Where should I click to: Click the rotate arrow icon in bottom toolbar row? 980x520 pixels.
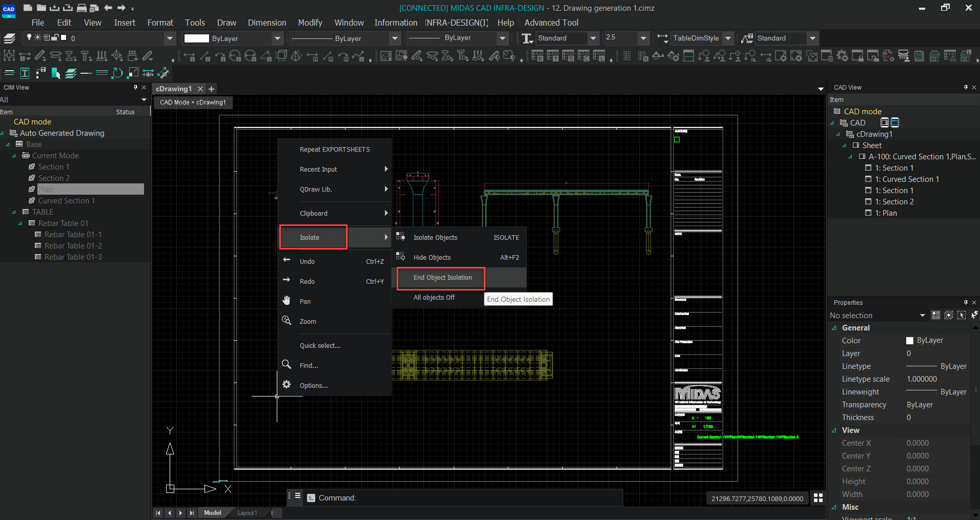click(117, 73)
